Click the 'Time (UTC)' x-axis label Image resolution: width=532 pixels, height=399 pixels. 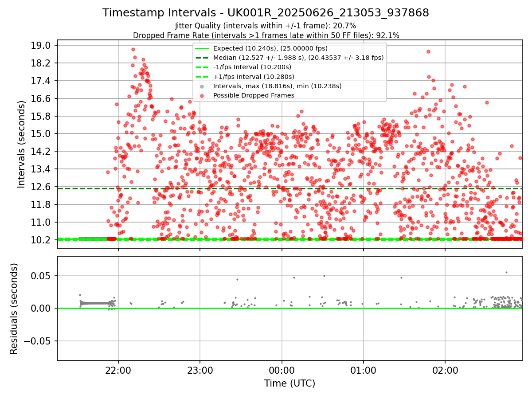[x=289, y=383]
